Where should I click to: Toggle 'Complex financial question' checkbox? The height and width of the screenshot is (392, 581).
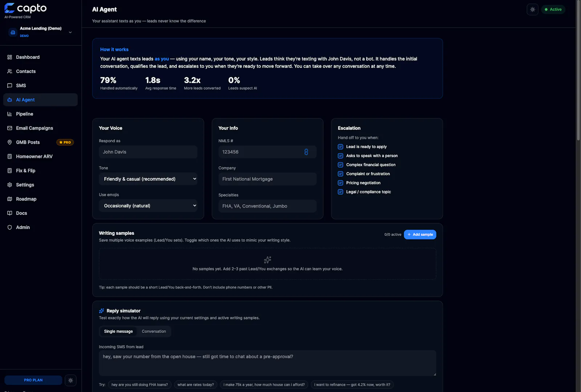click(x=341, y=165)
